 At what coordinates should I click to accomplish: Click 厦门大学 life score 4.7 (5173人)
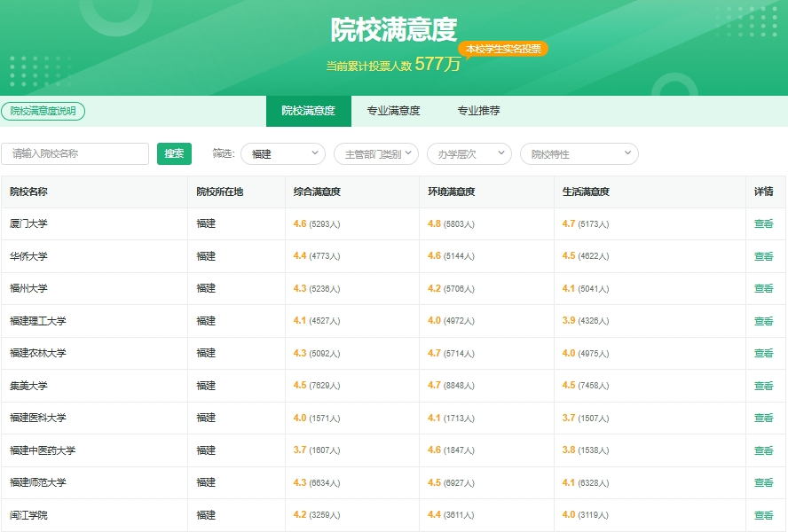coord(586,224)
